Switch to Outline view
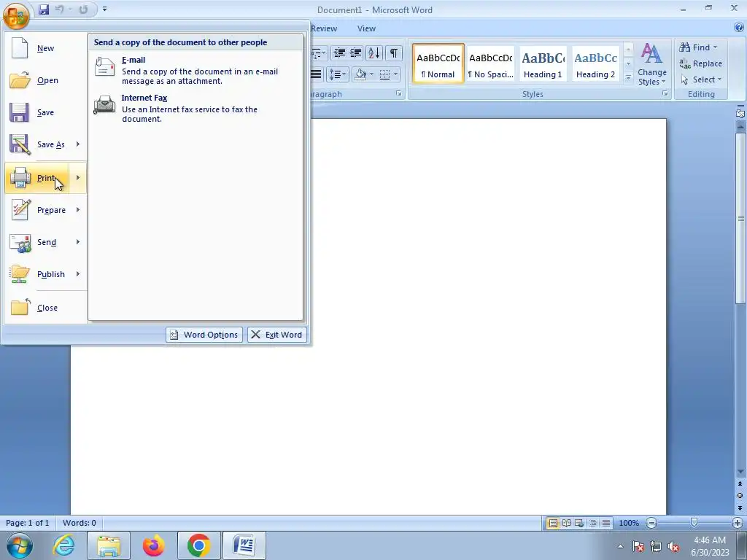 [x=592, y=523]
